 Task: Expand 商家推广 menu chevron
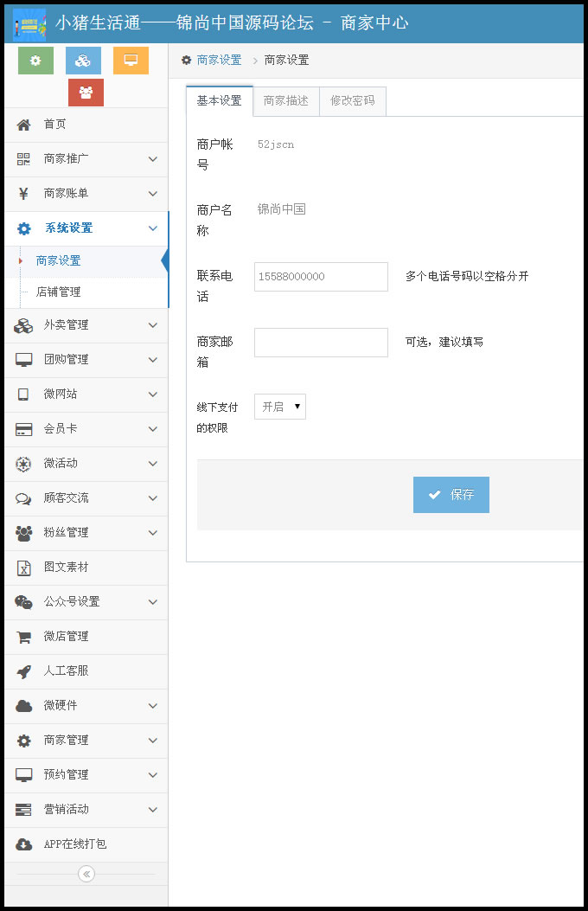pyautogui.click(x=153, y=159)
